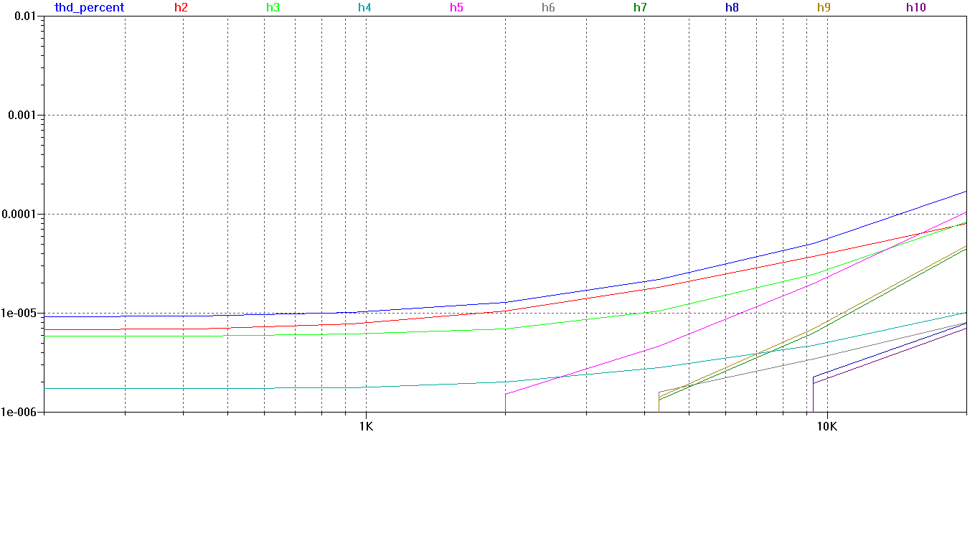Choose the h5 trace label
980x551 pixels.
coord(456,8)
